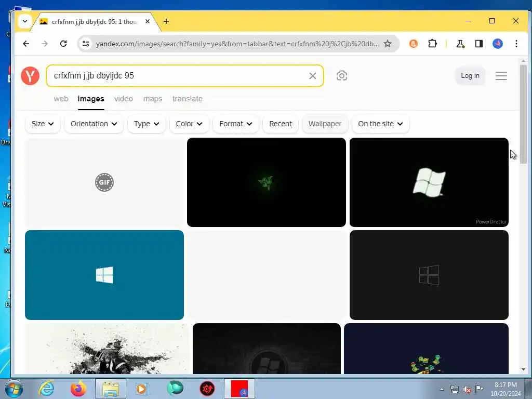Open Windows Media Player in taskbar
Viewport: 532px width, 399px height.
(x=142, y=389)
